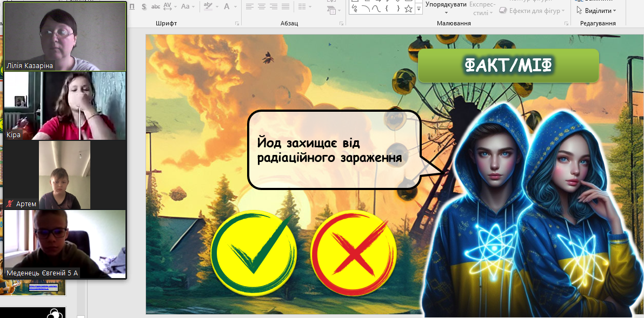Select Кіра video tile

point(65,106)
